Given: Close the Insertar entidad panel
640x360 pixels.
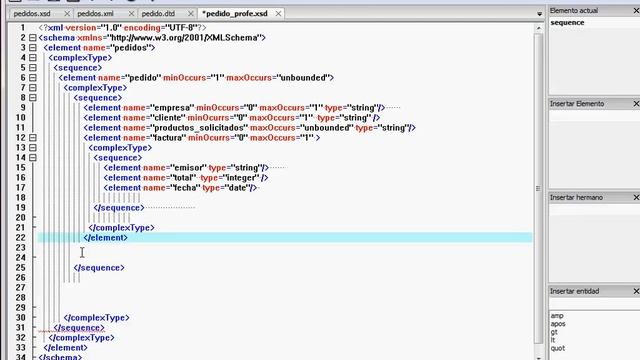Looking at the screenshot, I should point(636,291).
